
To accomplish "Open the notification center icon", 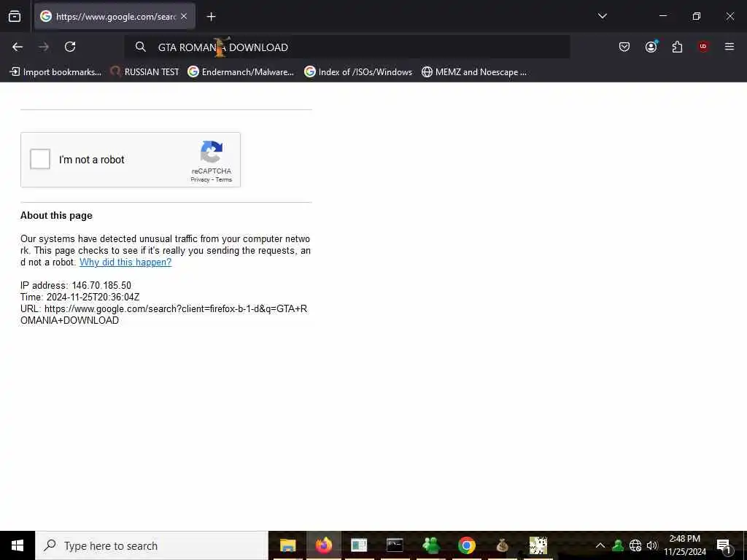I will point(724,546).
